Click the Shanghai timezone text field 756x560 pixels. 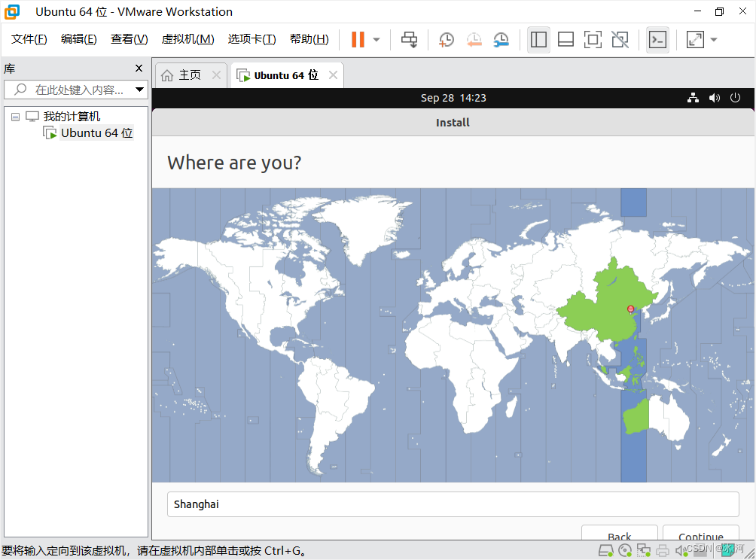(x=453, y=504)
